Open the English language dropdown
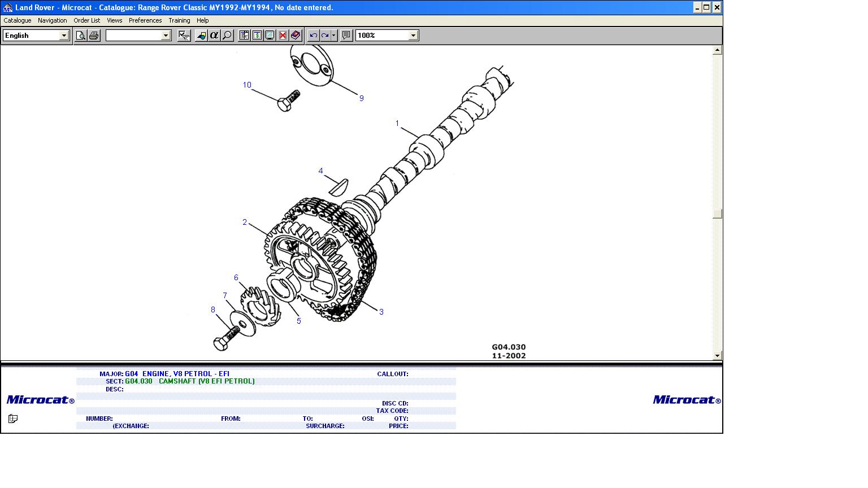This screenshot has width=868, height=488. pyautogui.click(x=64, y=36)
